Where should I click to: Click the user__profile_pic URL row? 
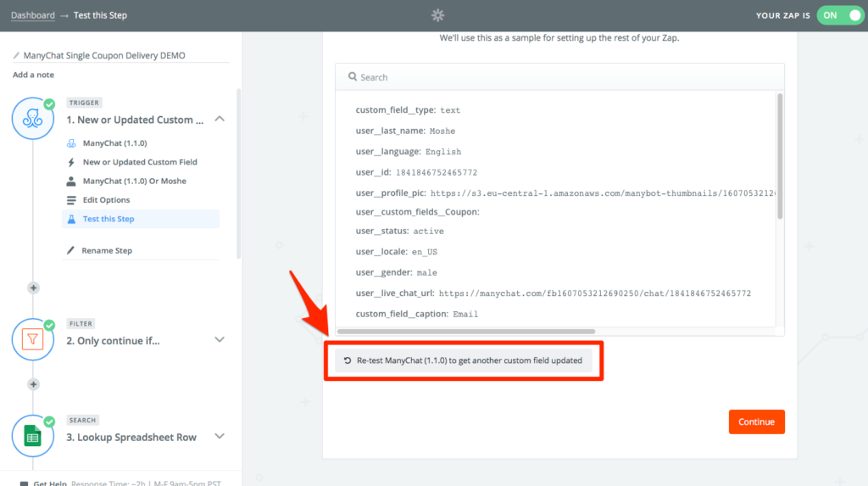point(565,193)
